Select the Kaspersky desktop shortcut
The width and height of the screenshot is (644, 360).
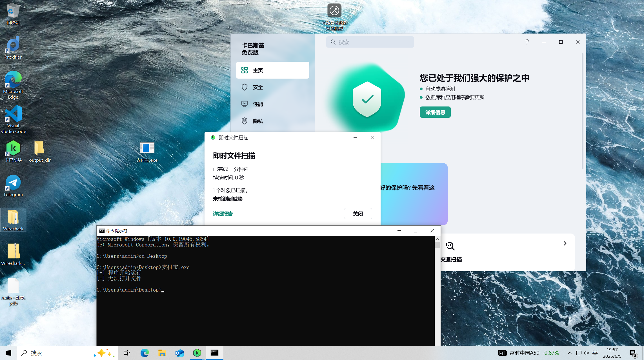pos(13,152)
